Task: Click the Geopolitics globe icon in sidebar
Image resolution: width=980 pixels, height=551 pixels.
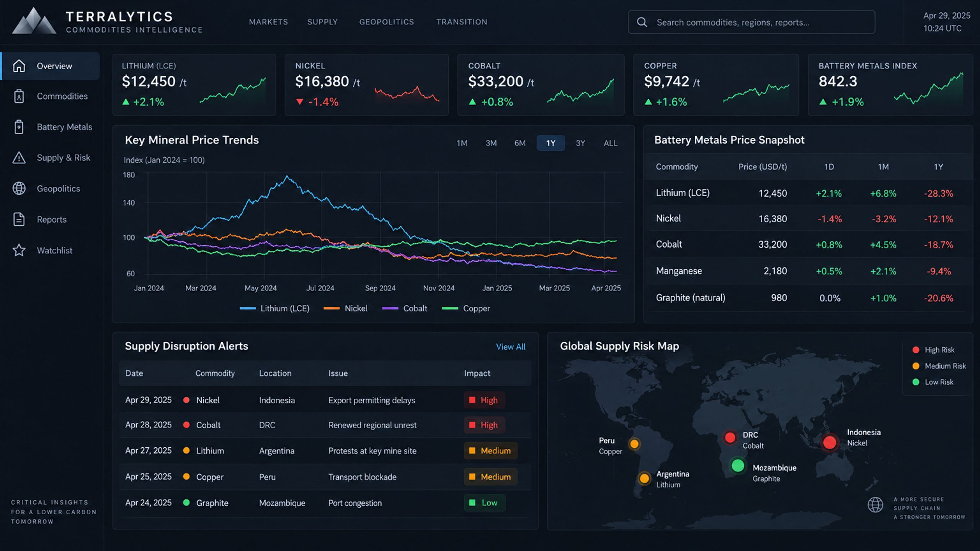Action: click(19, 188)
